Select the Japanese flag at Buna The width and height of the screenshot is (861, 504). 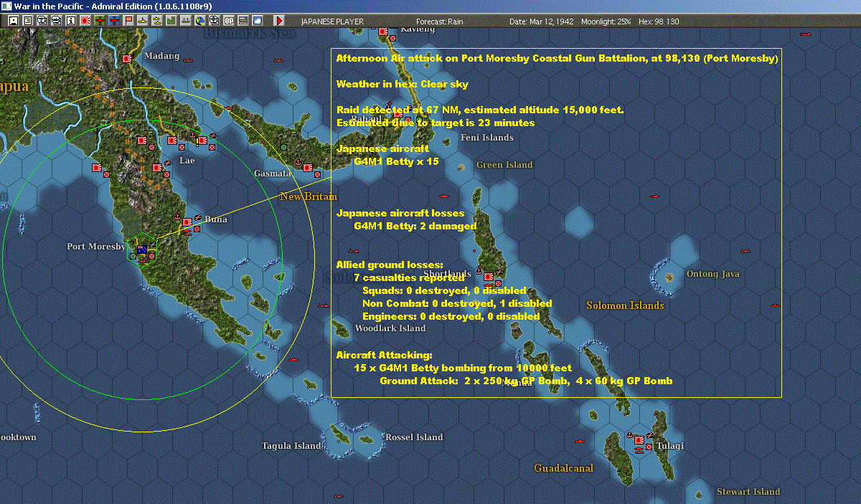[x=187, y=223]
